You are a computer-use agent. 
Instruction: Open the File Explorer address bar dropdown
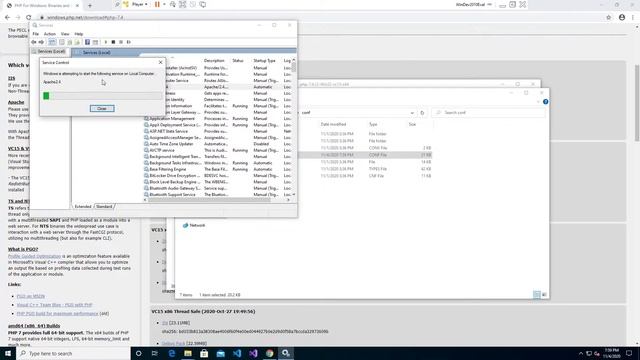point(412,113)
